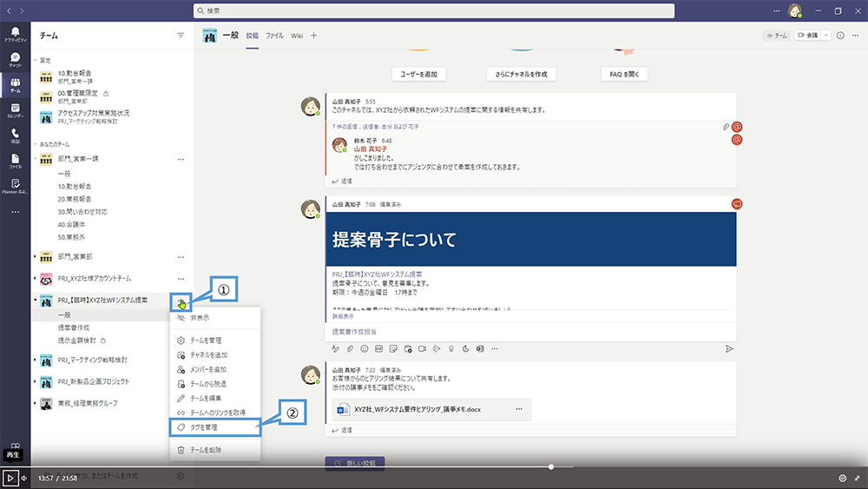This screenshot has height=489, width=868.
Task: Select the チーム icon in the left rail
Action: click(15, 85)
